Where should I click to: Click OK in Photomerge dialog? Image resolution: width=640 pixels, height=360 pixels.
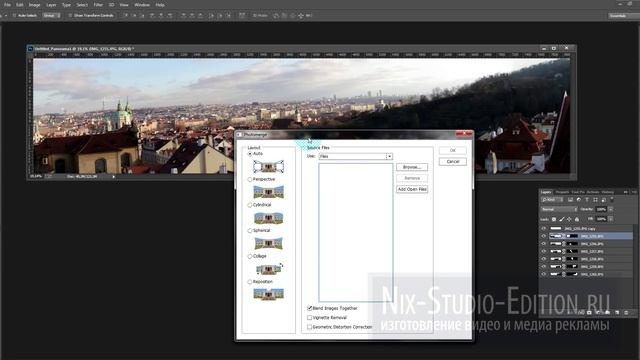[x=453, y=151]
